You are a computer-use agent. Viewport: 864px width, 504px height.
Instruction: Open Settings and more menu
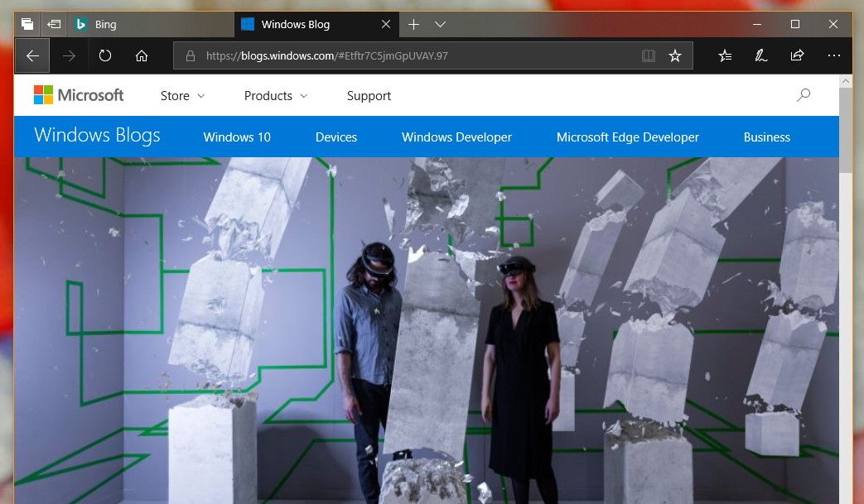(833, 55)
